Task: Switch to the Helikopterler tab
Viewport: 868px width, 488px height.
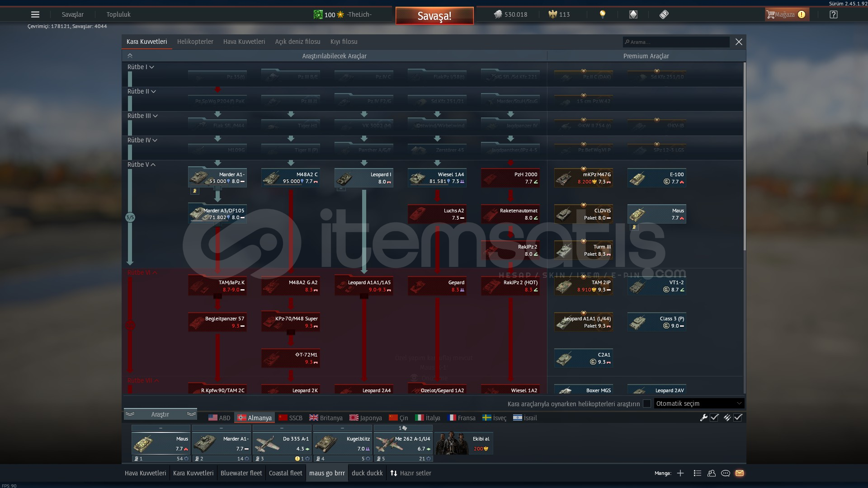Action: [195, 42]
